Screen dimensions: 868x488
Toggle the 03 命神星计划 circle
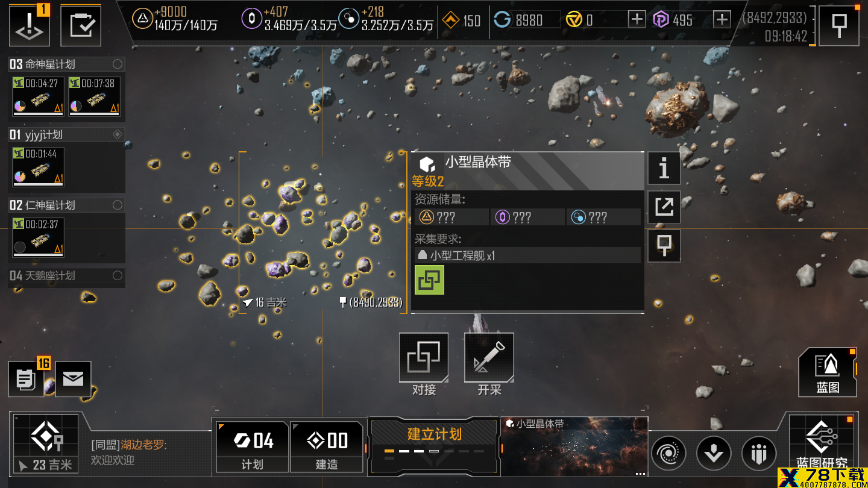118,64
